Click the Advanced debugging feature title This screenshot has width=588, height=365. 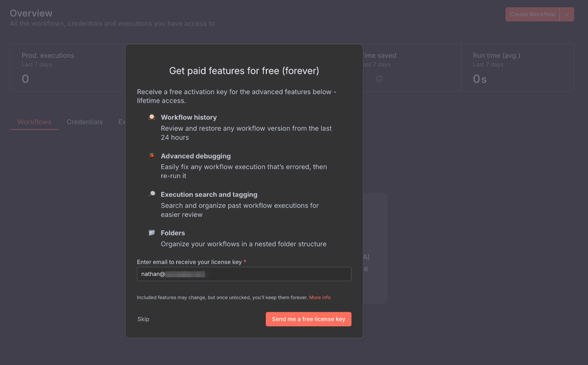point(196,156)
